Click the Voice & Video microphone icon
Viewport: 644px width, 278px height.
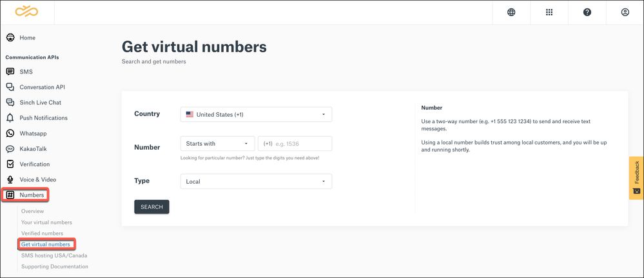(10, 180)
